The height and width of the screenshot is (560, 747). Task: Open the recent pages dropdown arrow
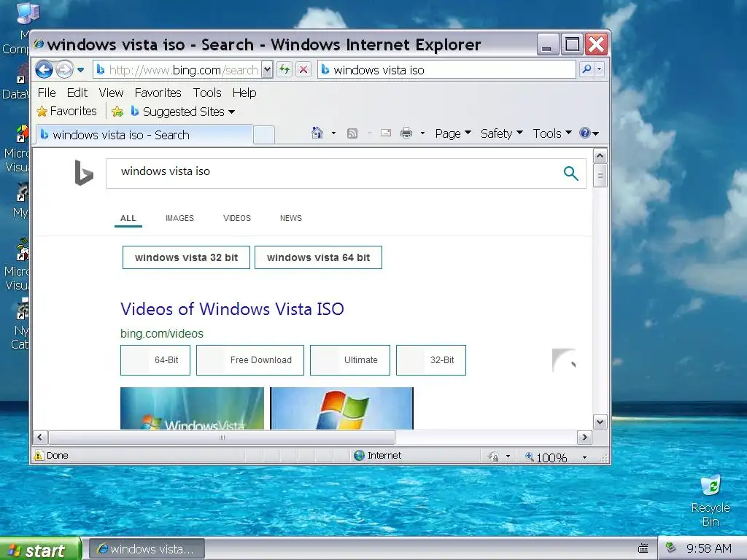click(80, 70)
